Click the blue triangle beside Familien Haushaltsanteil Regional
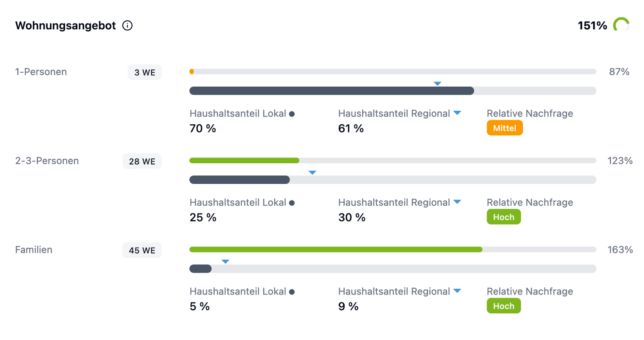The height and width of the screenshot is (340, 644). (457, 291)
